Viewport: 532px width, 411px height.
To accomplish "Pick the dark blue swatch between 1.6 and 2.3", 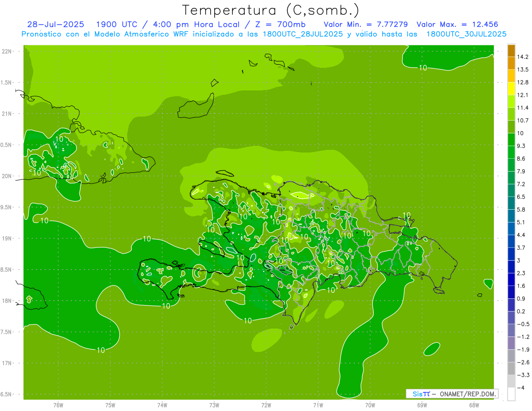I will coord(511,279).
